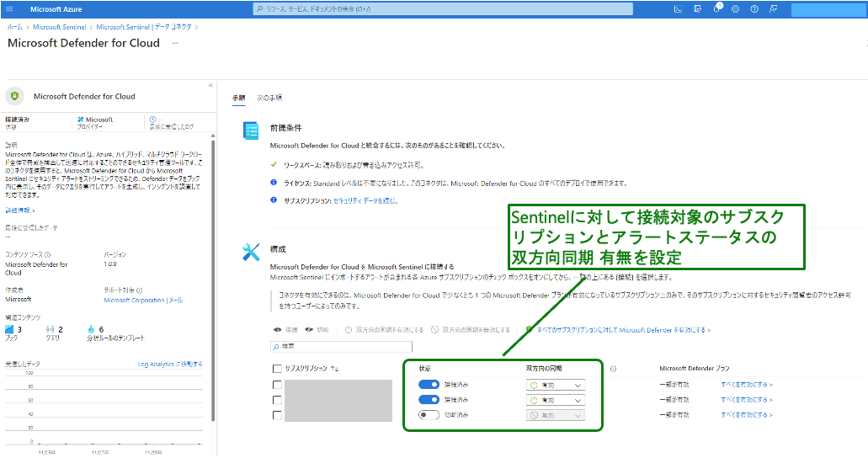Click 双方向の同期を無効にする toolbar button
The height and width of the screenshot is (458, 868).
click(471, 329)
